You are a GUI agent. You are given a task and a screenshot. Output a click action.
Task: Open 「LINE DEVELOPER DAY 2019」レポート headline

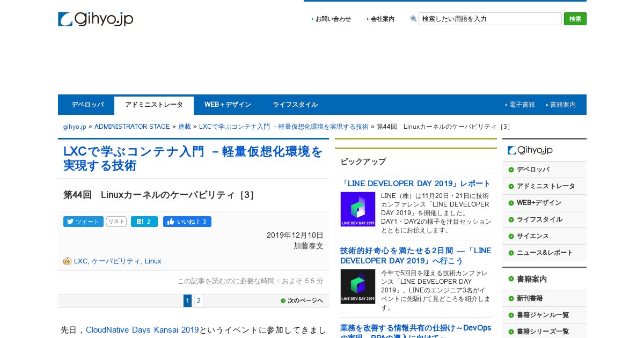pyautogui.click(x=415, y=183)
